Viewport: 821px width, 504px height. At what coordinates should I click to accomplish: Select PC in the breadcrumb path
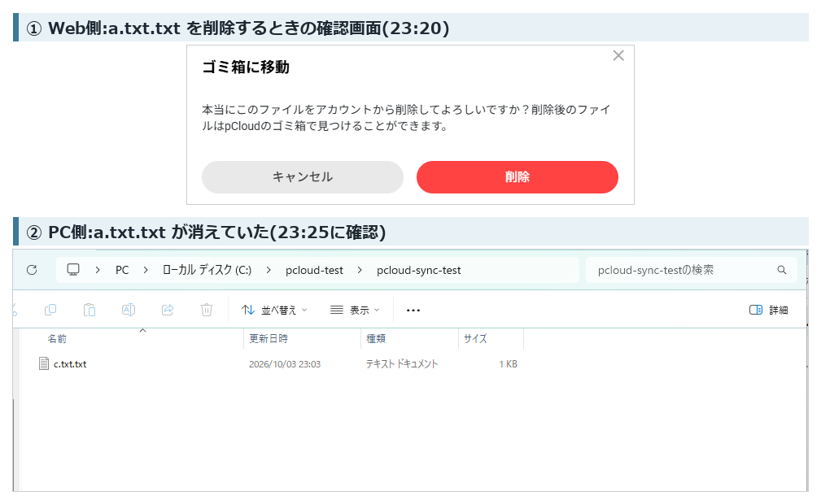tap(122, 270)
